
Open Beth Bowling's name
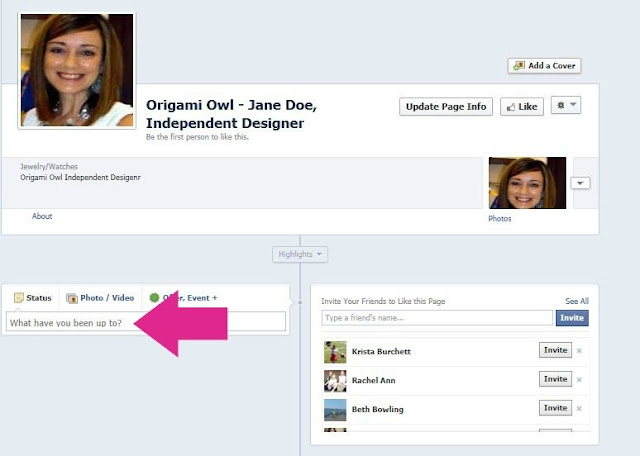(x=378, y=409)
